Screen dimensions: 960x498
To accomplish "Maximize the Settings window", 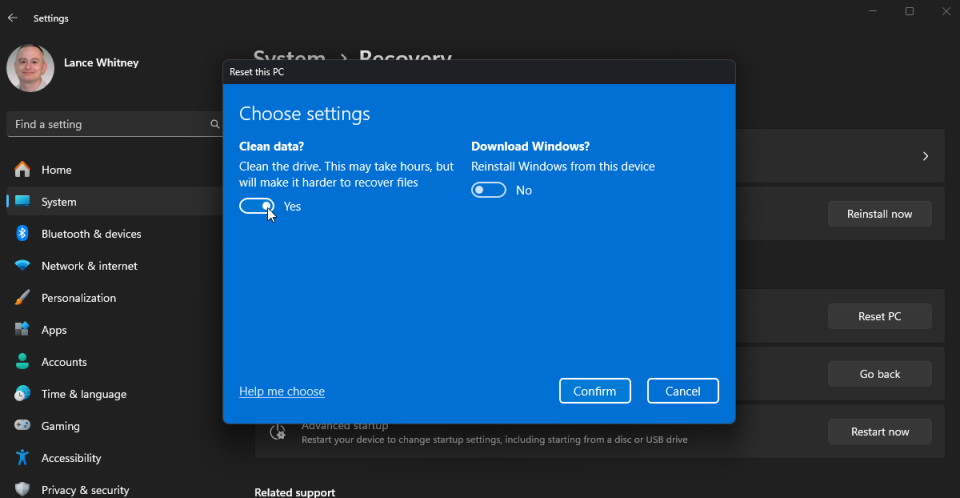I will (909, 11).
